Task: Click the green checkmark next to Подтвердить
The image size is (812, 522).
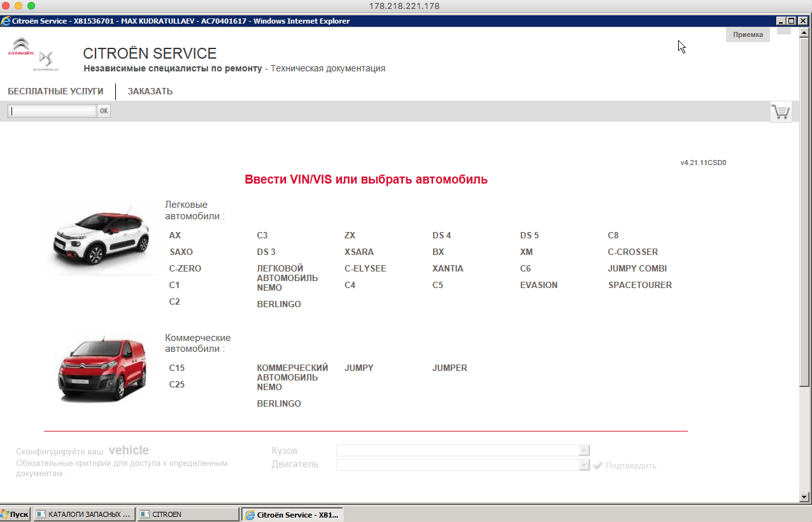Action: (x=597, y=465)
